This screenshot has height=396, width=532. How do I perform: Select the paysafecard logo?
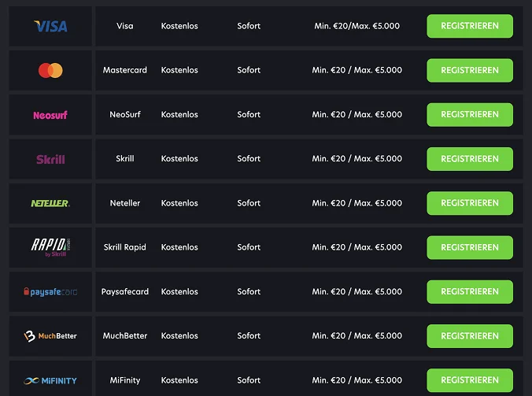(x=50, y=291)
